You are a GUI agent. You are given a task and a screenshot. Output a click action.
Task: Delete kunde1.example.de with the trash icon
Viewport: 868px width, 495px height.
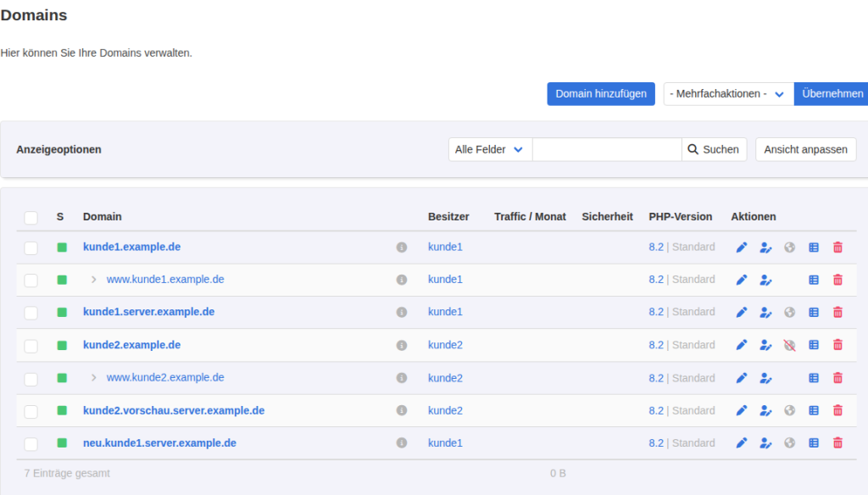pos(837,247)
